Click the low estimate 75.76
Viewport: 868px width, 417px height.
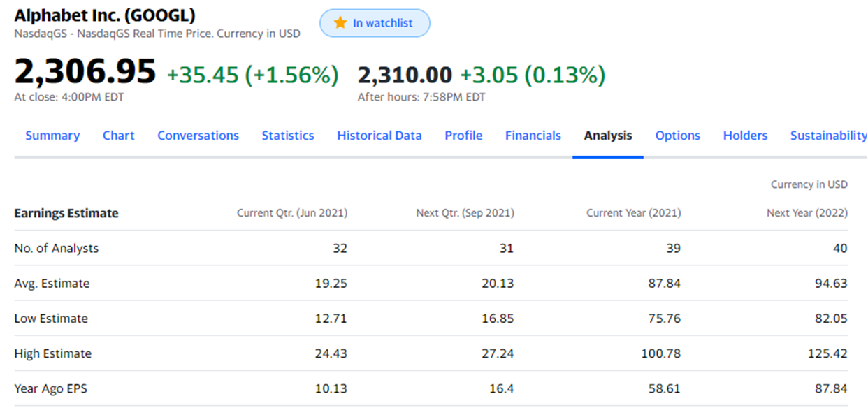(x=665, y=318)
